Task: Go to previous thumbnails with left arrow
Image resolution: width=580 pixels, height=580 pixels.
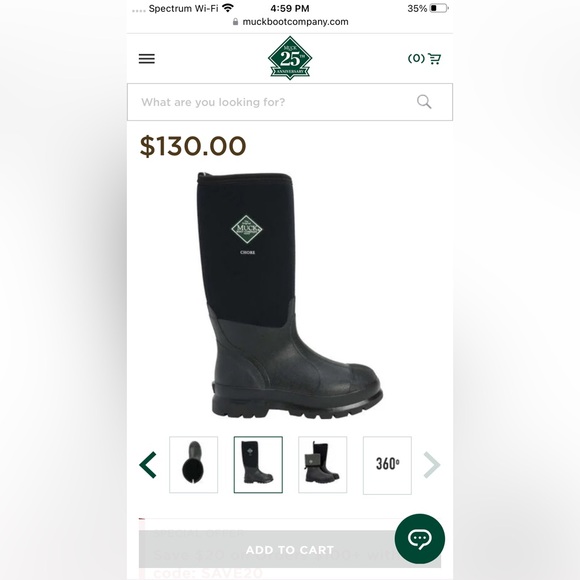Action: (x=148, y=465)
